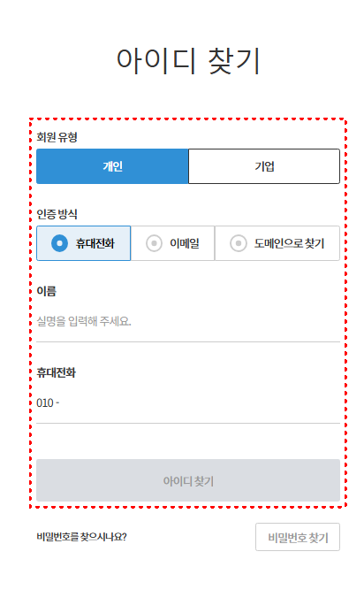364x590 pixels.
Task: Select 휴대전화 authentication method label
Action: 95,243
